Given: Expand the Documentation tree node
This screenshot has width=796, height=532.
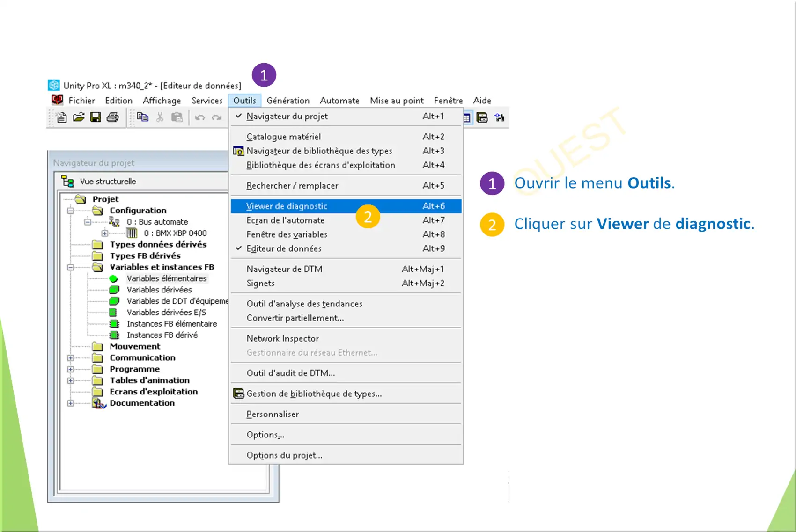Looking at the screenshot, I should point(70,403).
